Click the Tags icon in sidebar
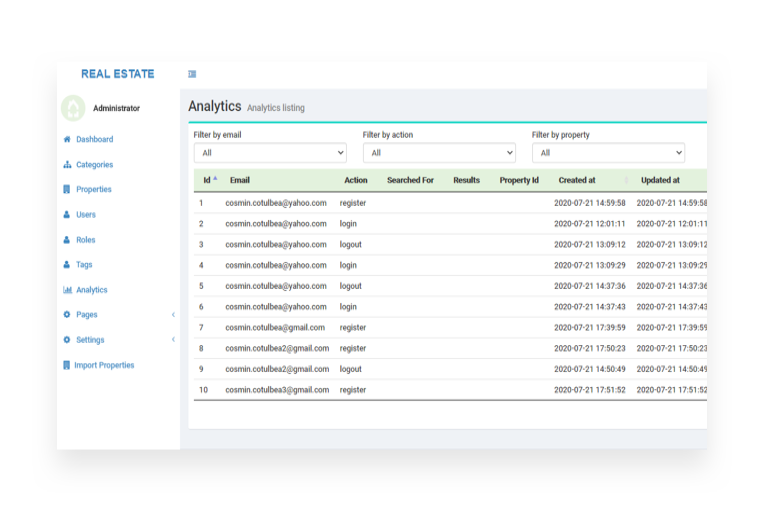This screenshot has height=511, width=764. pos(67,265)
